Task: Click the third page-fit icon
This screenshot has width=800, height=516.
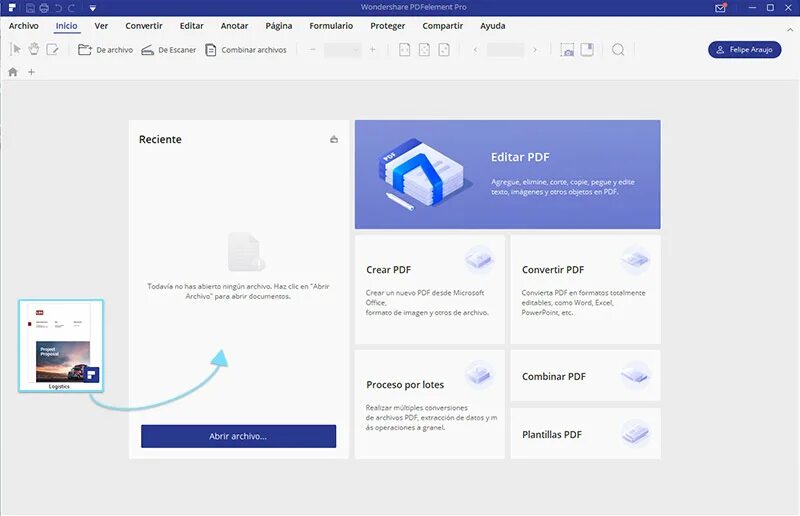Action: [x=444, y=50]
